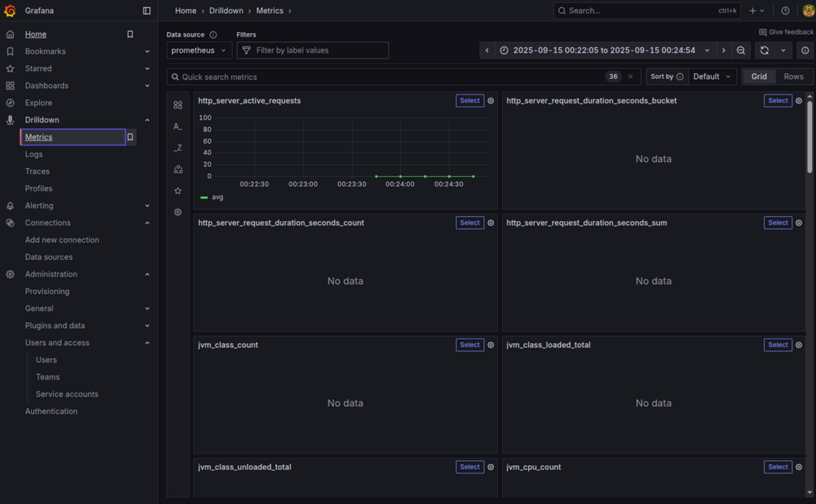Select the jvm_class_loaded_total metric
Image resolution: width=816 pixels, height=504 pixels.
778,345
